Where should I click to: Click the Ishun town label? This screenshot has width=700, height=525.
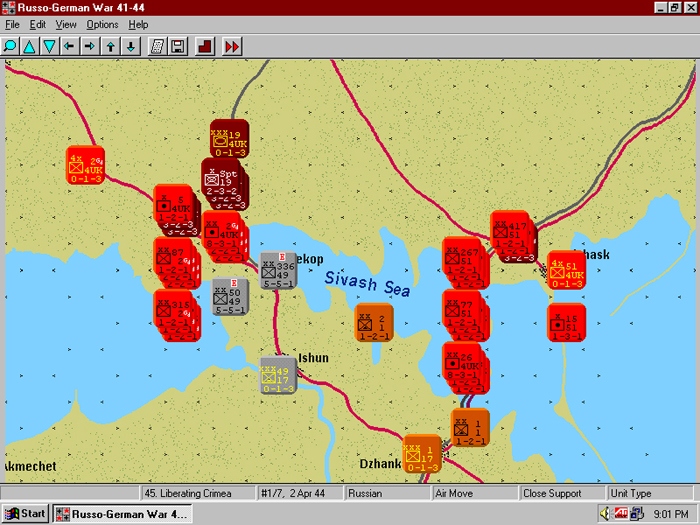313,358
